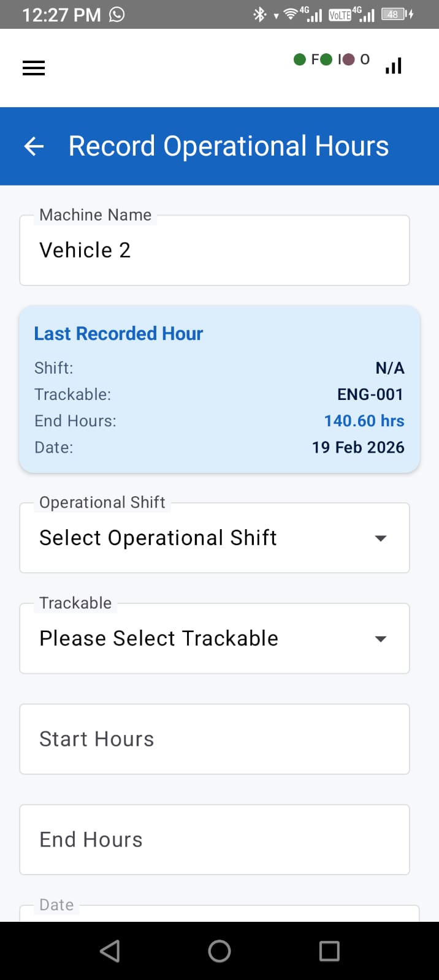Select the Last Recorded Hour card
This screenshot has width=439, height=980.
point(219,389)
